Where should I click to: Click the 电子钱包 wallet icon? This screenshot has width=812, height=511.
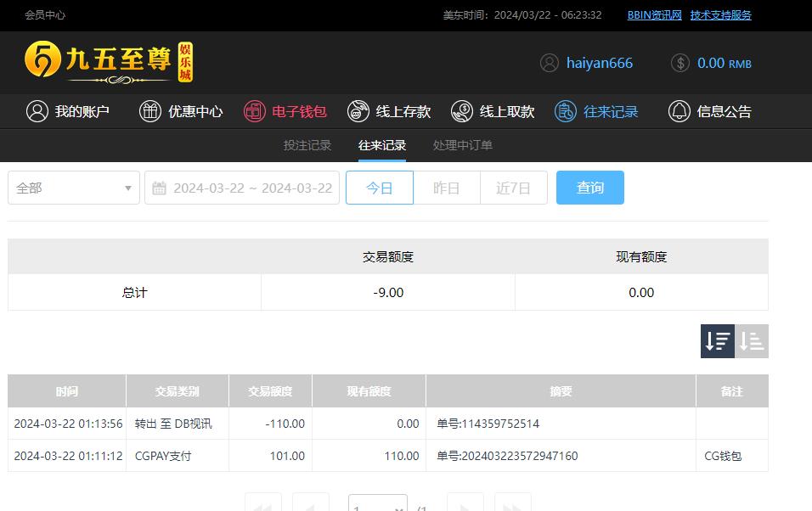pos(254,111)
